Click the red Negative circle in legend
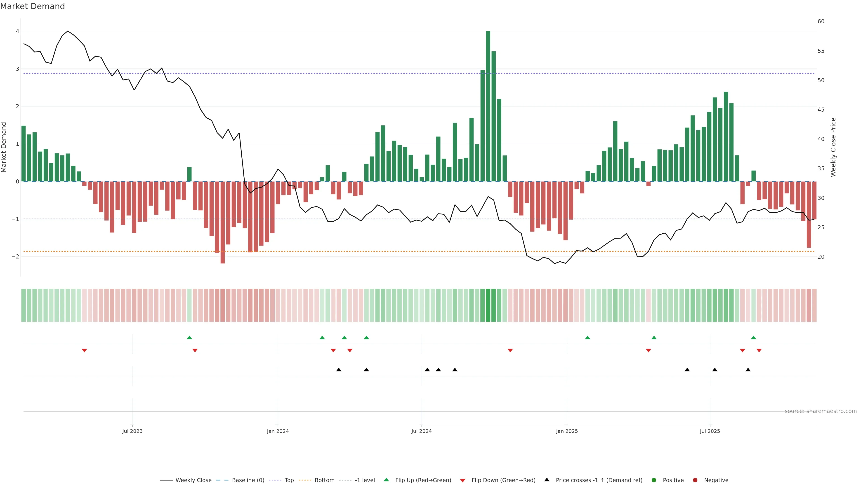This screenshot has width=868, height=488. [695, 480]
